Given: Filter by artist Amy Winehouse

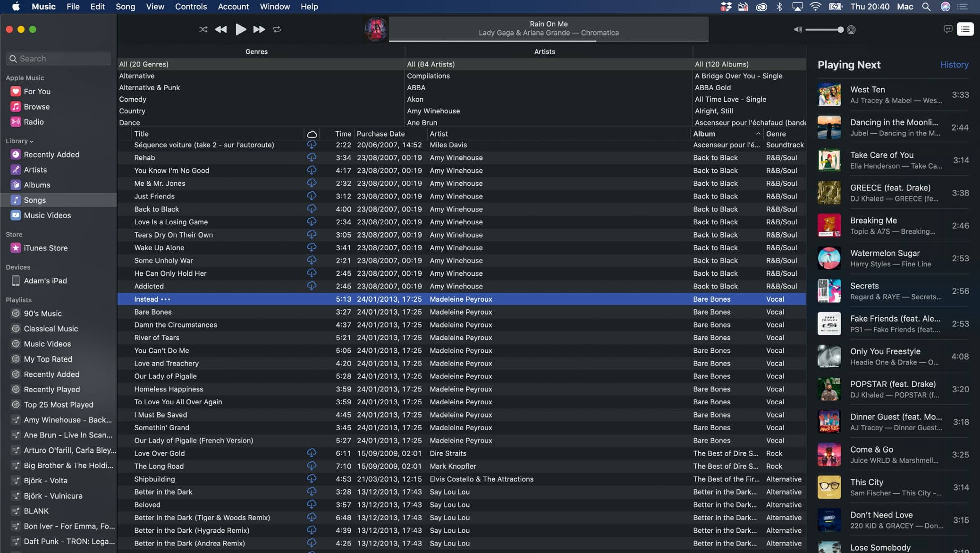Looking at the screenshot, I should (433, 111).
